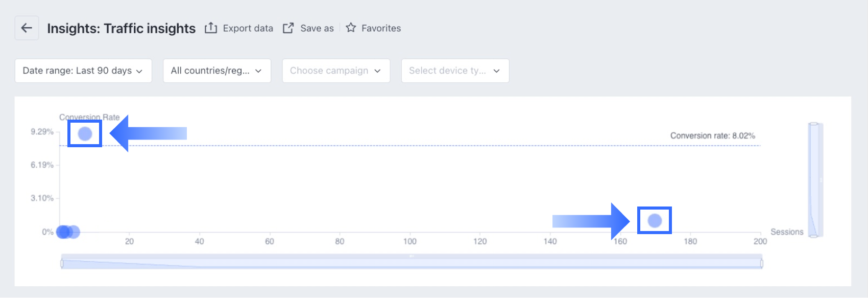The image size is (868, 298).
Task: Click the right handle of horizontal zoom slider
Action: click(x=761, y=263)
